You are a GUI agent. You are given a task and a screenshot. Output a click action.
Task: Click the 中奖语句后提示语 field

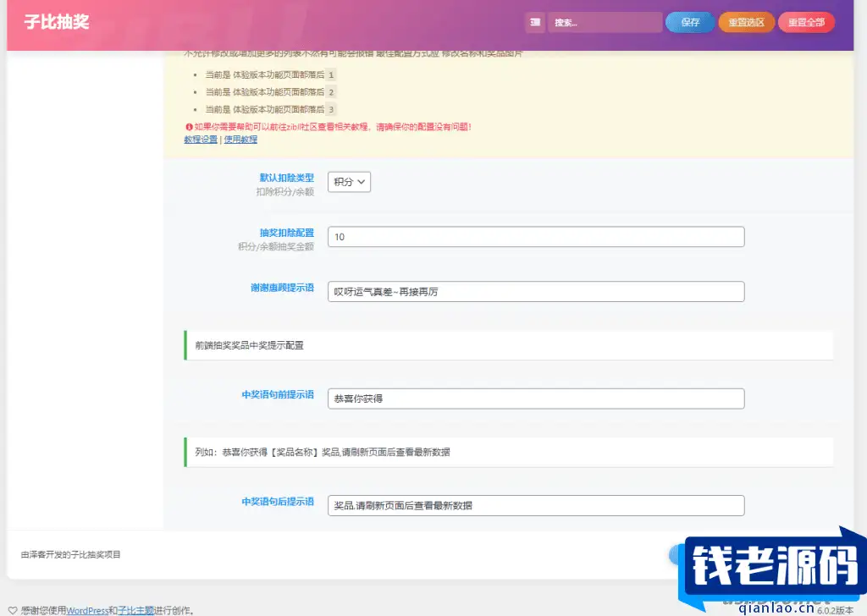click(x=536, y=505)
